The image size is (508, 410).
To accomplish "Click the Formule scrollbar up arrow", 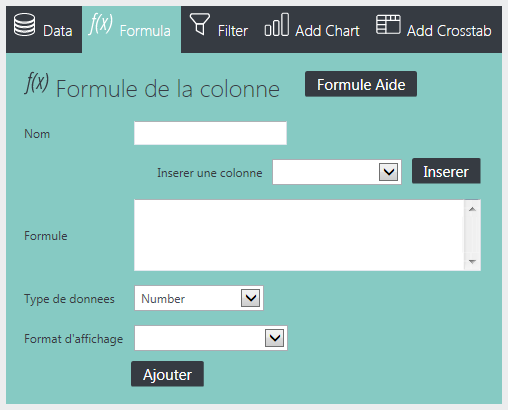I will pyautogui.click(x=472, y=209).
